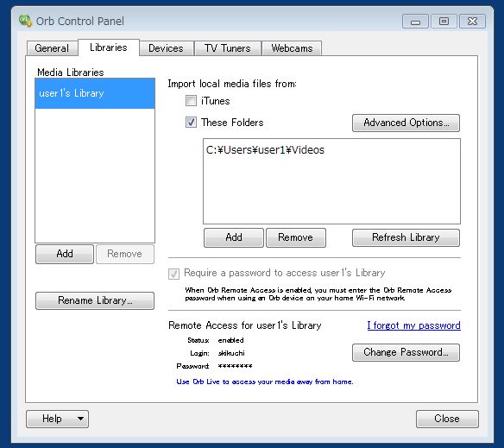This screenshot has height=448, width=504.
Task: Click Remove button under folder list
Action: point(296,237)
